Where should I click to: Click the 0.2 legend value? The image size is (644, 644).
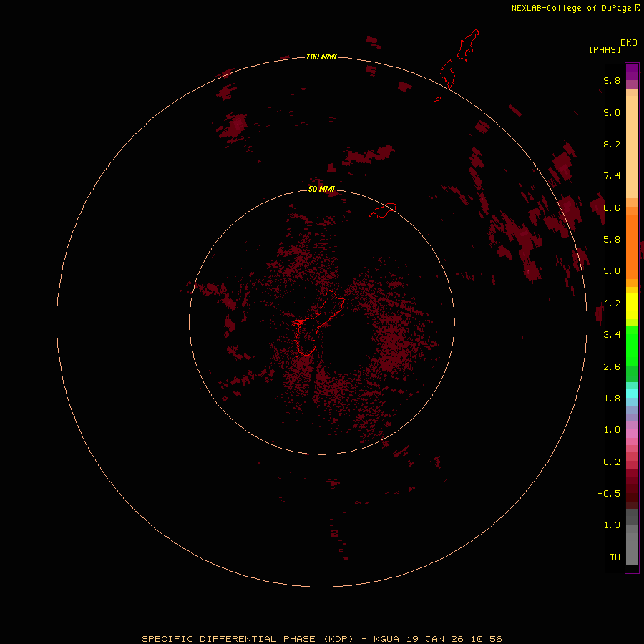point(612,462)
